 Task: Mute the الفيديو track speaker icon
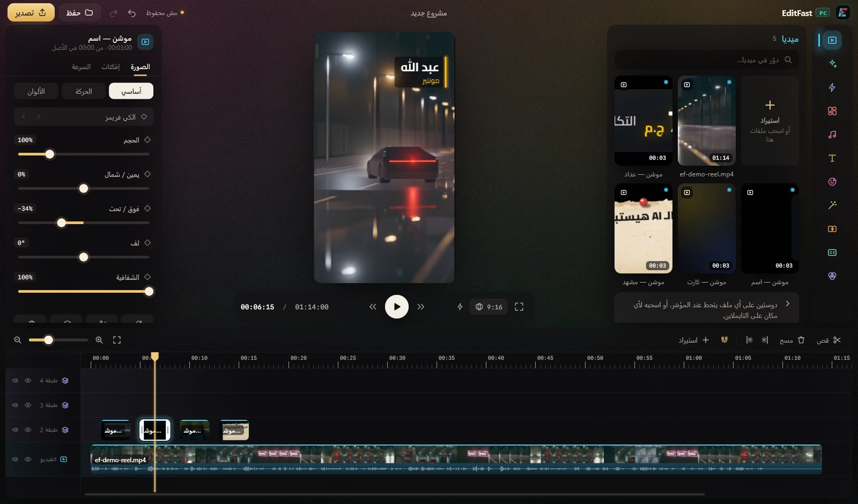15,459
